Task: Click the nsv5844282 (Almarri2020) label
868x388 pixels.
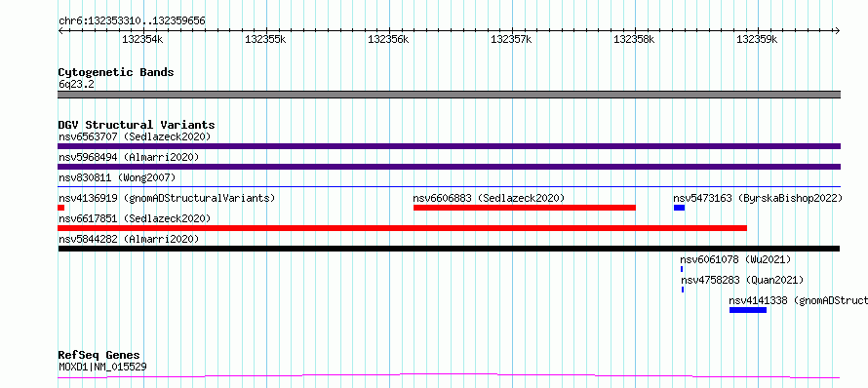Action: click(x=129, y=239)
